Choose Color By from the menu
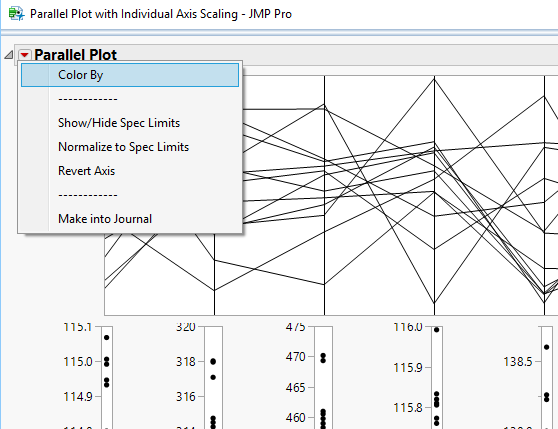The width and height of the screenshot is (558, 429). [130, 75]
